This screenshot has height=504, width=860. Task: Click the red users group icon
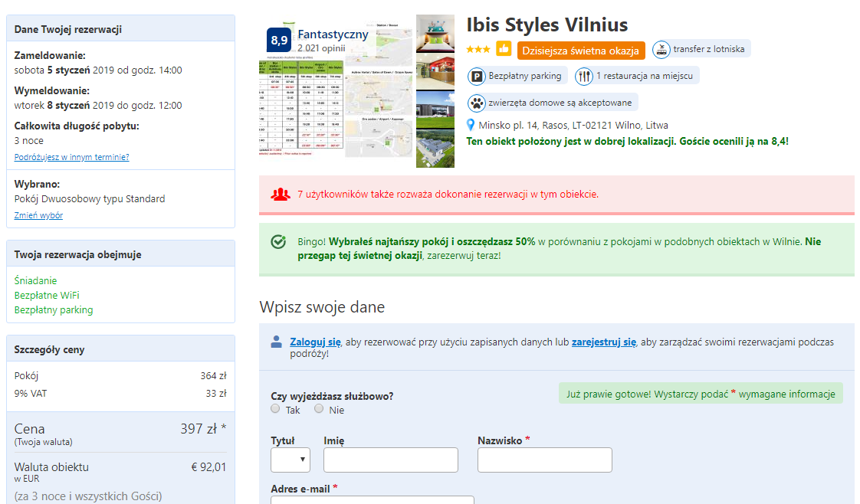(280, 194)
